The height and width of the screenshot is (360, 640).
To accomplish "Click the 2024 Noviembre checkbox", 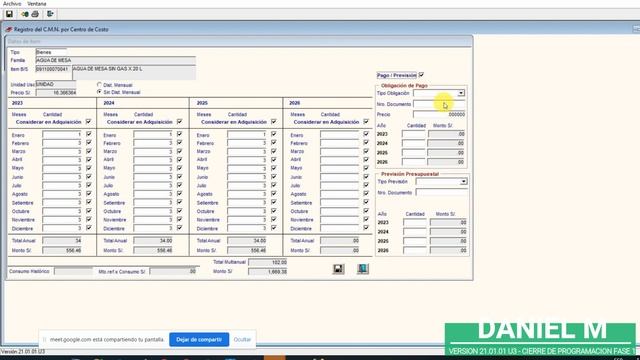I will pyautogui.click(x=180, y=219).
